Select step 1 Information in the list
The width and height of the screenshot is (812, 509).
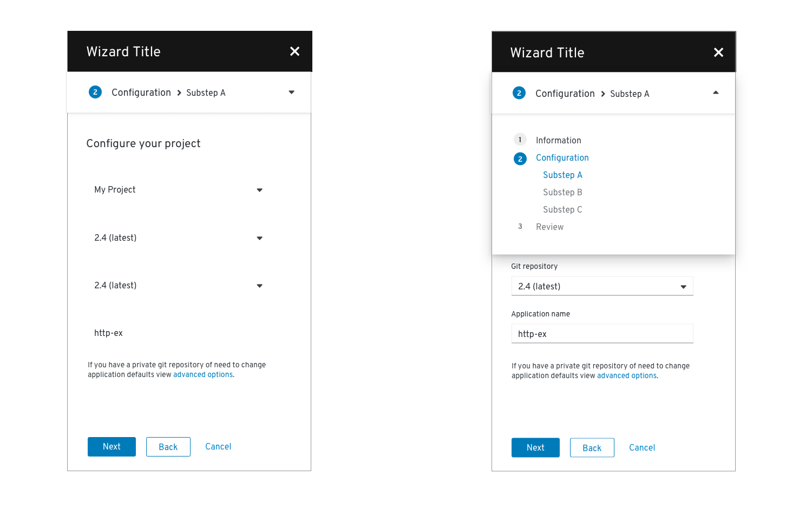tap(558, 140)
